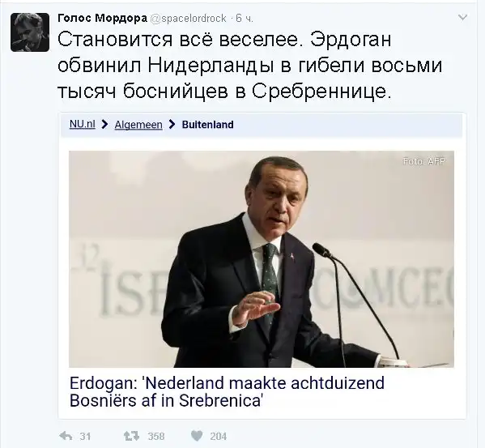Open the @spacelordrock handle link
The image size is (485, 448).
coord(188,19)
